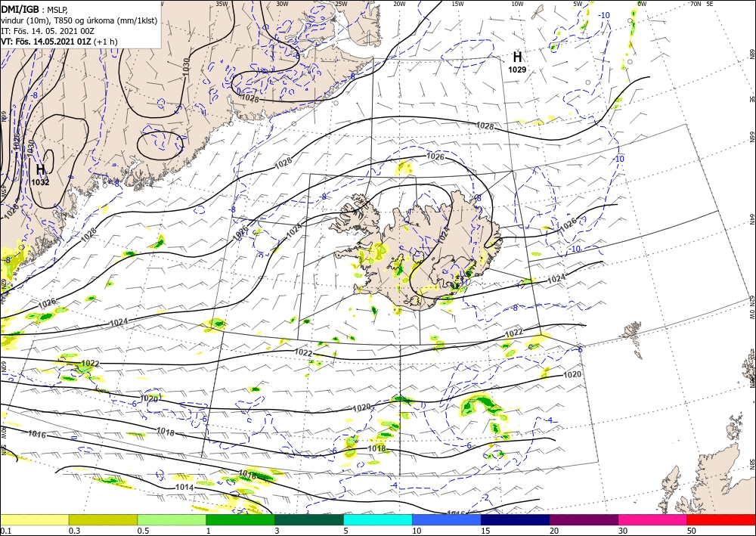Click the "0.1" legend value

(5, 531)
